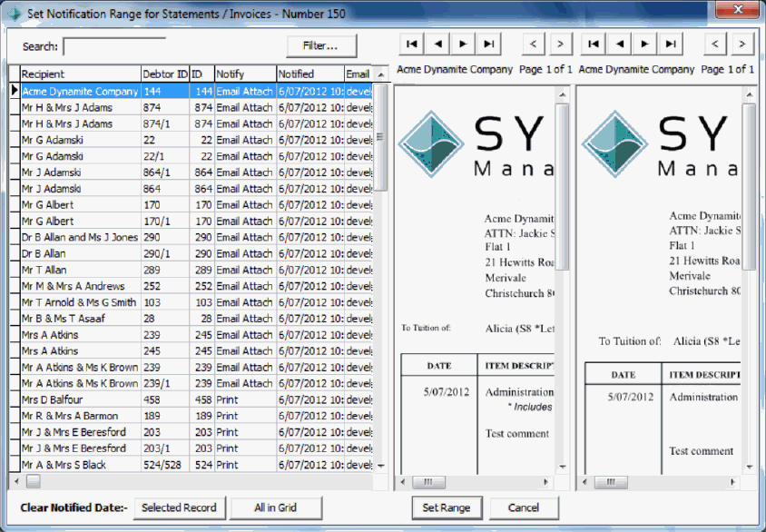Go to first record in left preview

(412, 44)
